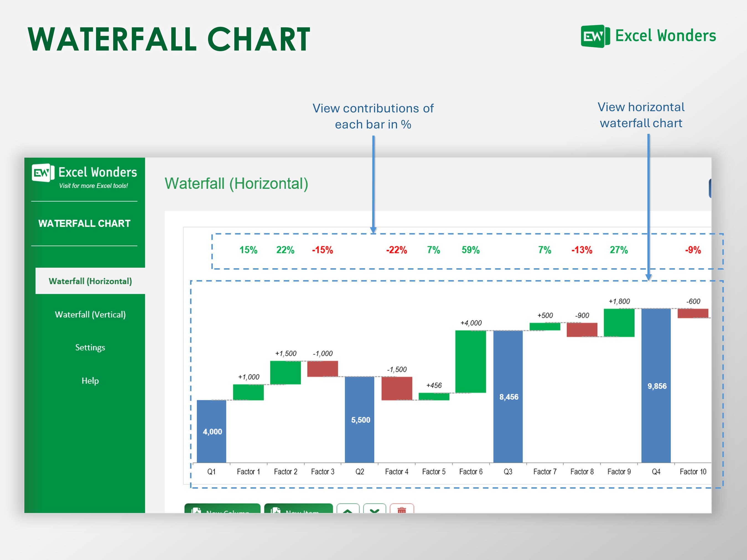The height and width of the screenshot is (560, 747).
Task: Click the Excel Wonders logo in header
Action: point(648,36)
